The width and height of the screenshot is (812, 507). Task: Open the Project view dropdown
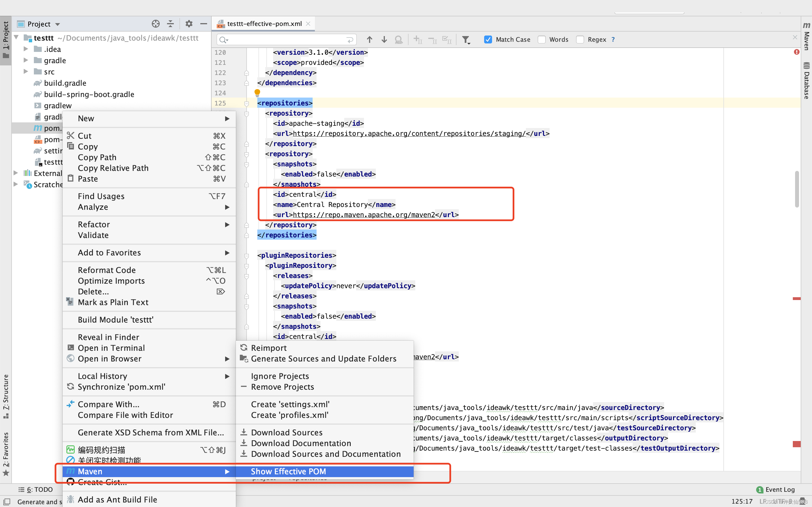pos(57,23)
